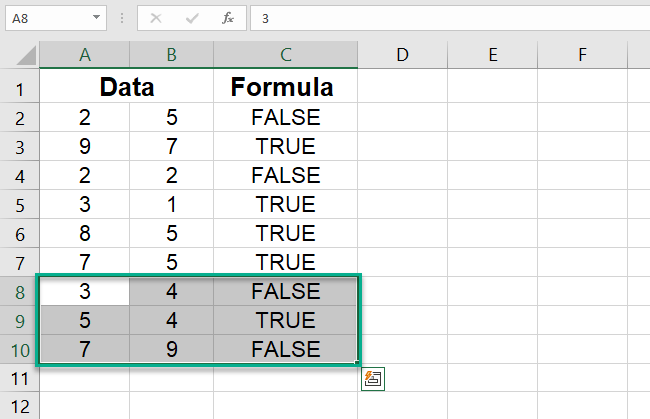Select column F header
This screenshot has height=419, width=650.
[583, 56]
